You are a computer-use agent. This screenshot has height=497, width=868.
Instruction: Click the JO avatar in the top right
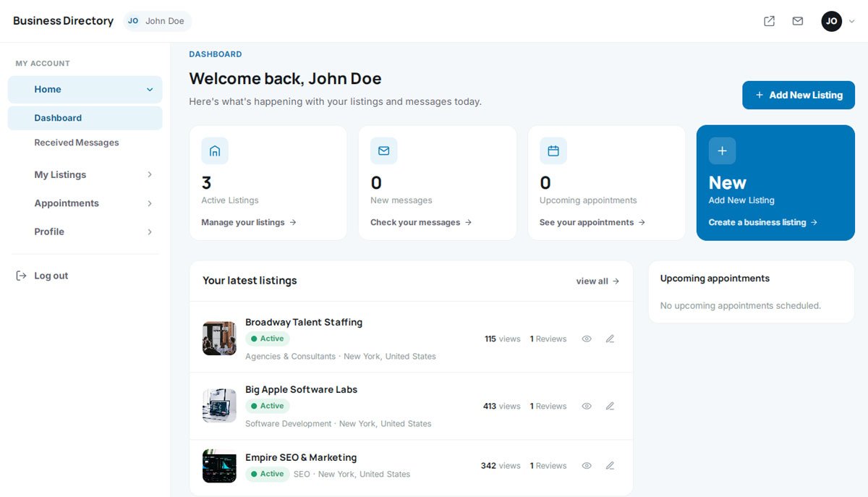click(x=831, y=21)
